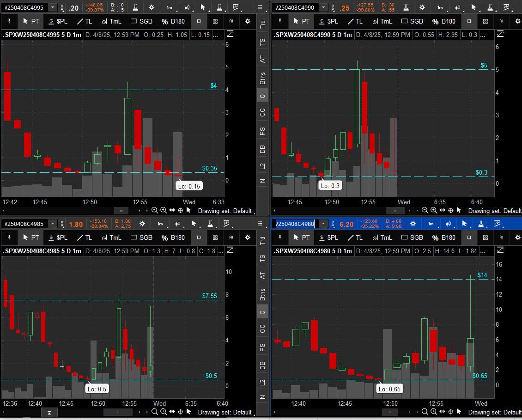
Task: Click crosshair icon under C4995 chart
Action: pyautogui.click(x=181, y=210)
